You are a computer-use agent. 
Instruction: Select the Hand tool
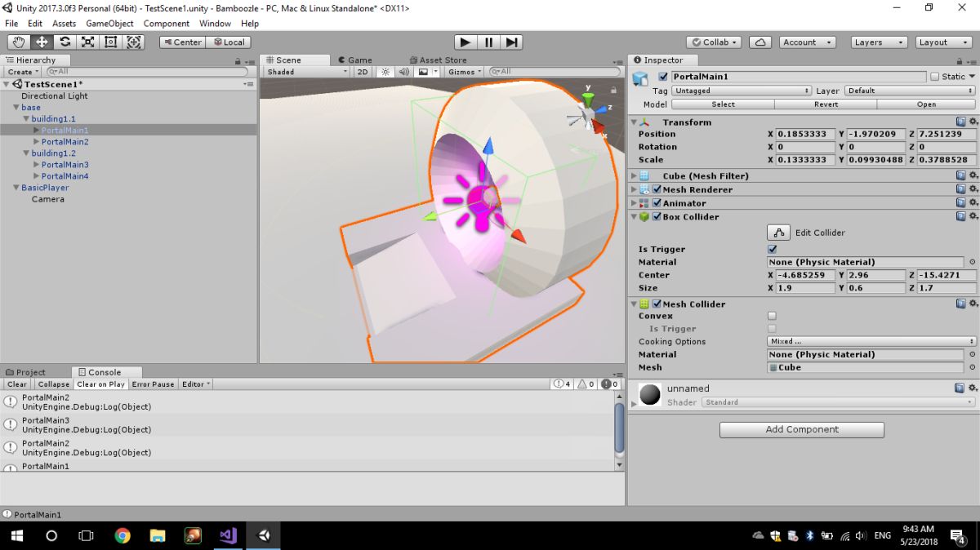click(19, 42)
